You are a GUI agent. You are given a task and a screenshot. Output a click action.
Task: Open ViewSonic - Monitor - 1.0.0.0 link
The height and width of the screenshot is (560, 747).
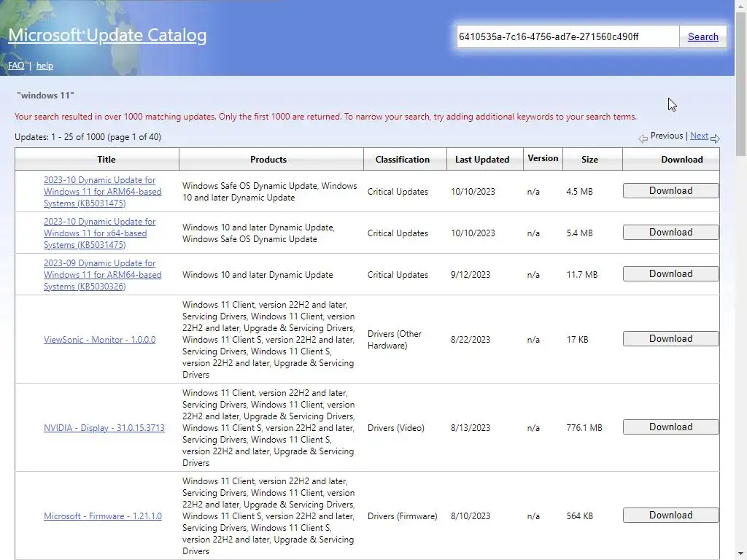point(99,340)
